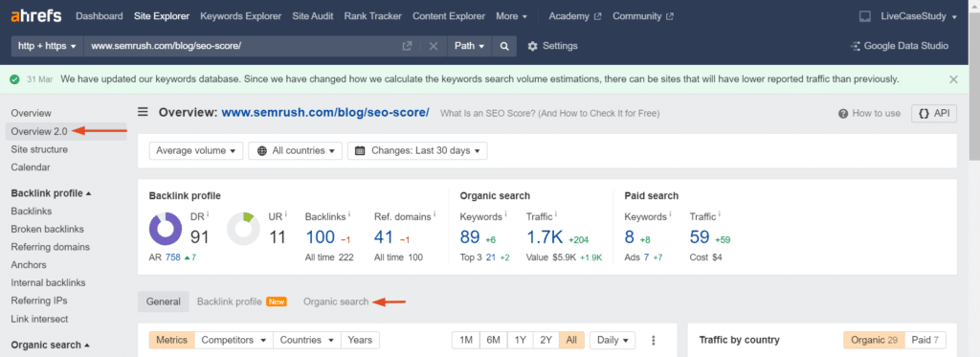980x357 pixels.
Task: Open the Path mode dropdown
Action: (x=470, y=46)
